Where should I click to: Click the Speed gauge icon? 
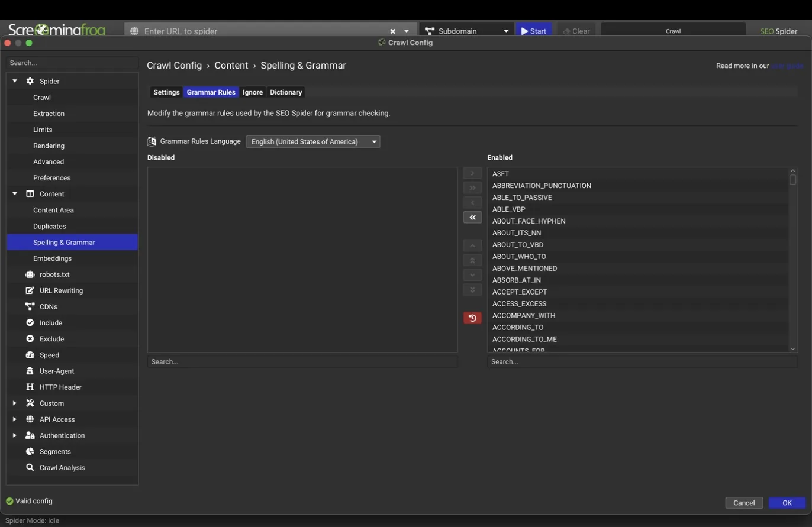click(x=30, y=355)
